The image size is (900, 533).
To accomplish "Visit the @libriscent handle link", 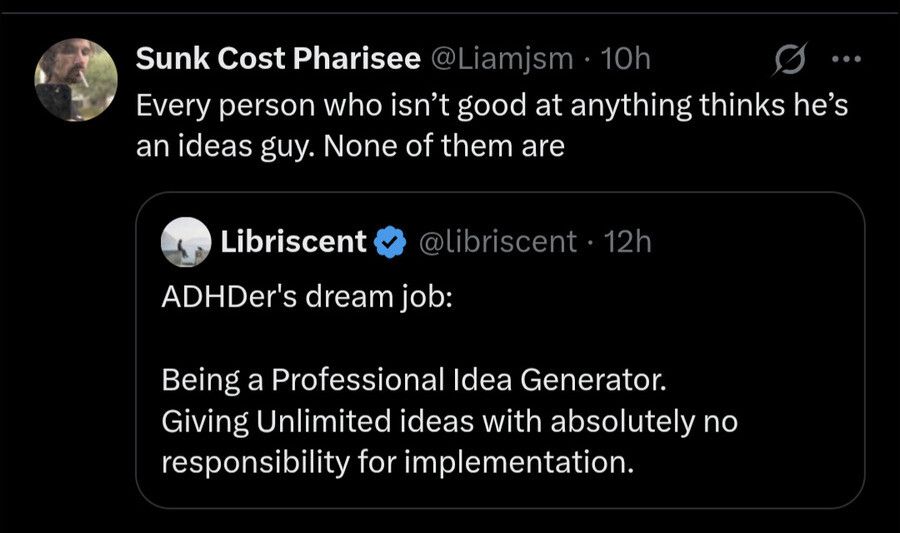I will pyautogui.click(x=495, y=241).
